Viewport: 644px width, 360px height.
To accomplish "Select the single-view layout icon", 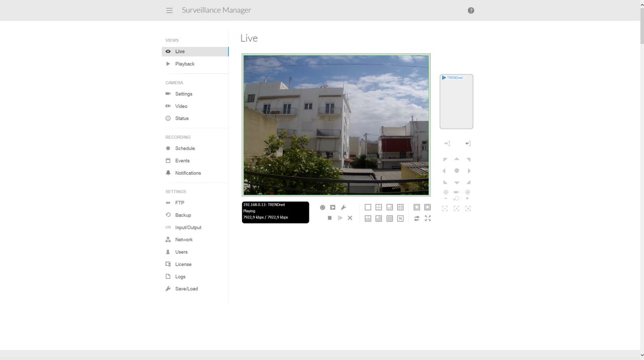I will [368, 207].
